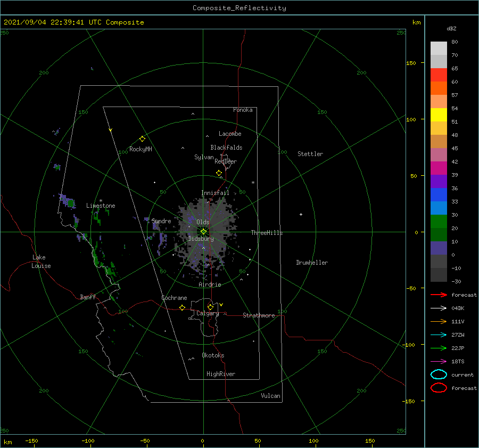The image size is (479, 448).
Task: Click the white 04DK arrow legend icon
Action: 439,308
